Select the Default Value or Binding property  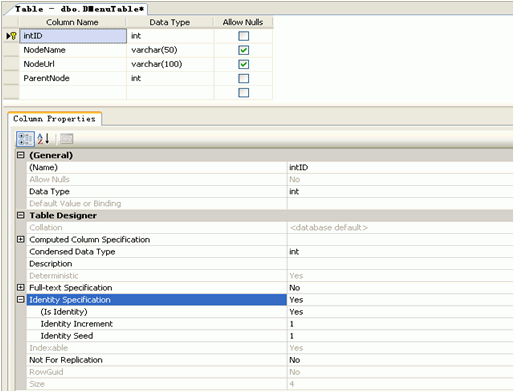click(x=157, y=203)
